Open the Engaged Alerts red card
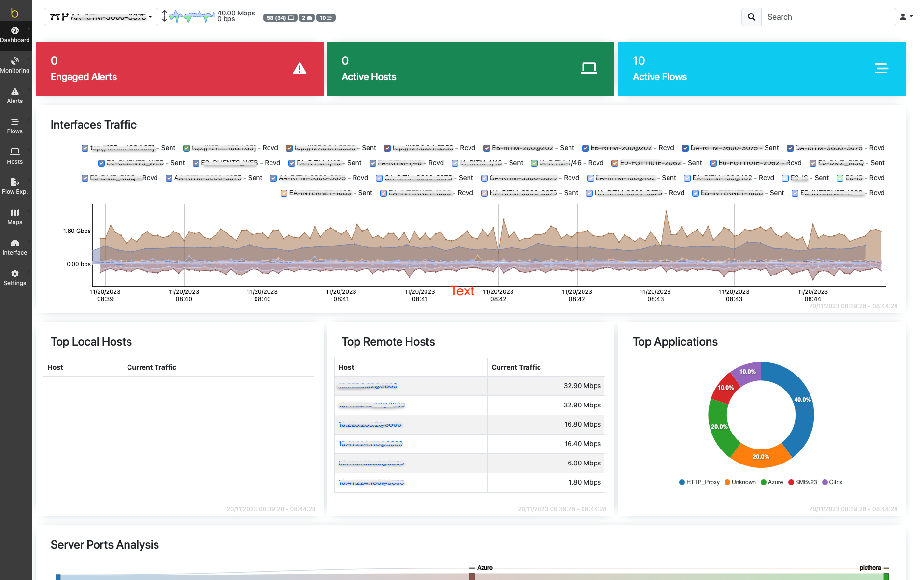 pos(180,69)
